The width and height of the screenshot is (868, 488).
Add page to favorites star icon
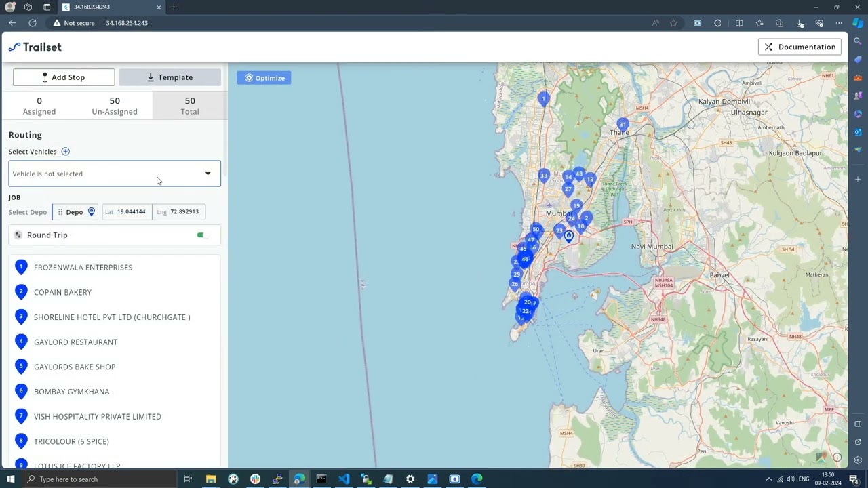point(673,23)
